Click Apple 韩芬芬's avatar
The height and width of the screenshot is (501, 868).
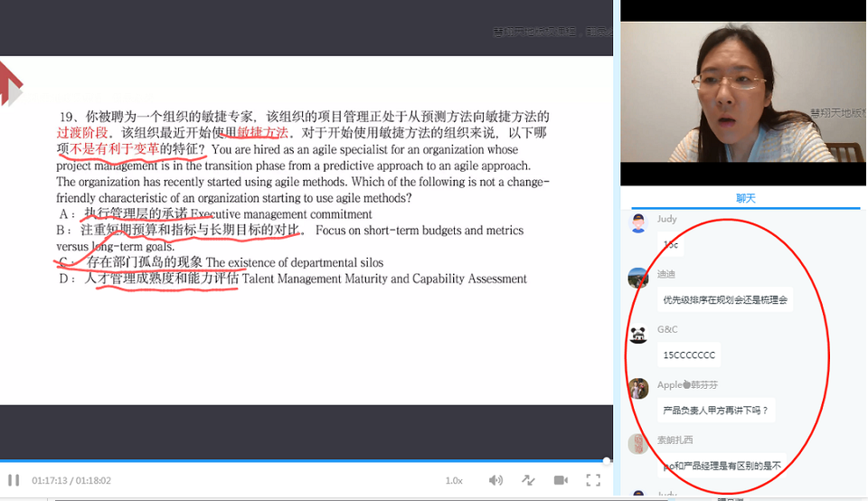(x=638, y=389)
